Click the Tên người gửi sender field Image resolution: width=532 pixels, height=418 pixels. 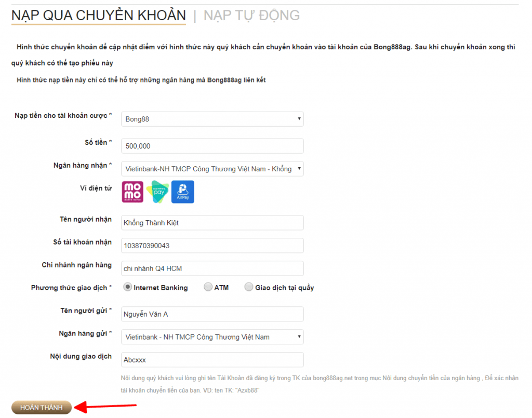click(211, 314)
